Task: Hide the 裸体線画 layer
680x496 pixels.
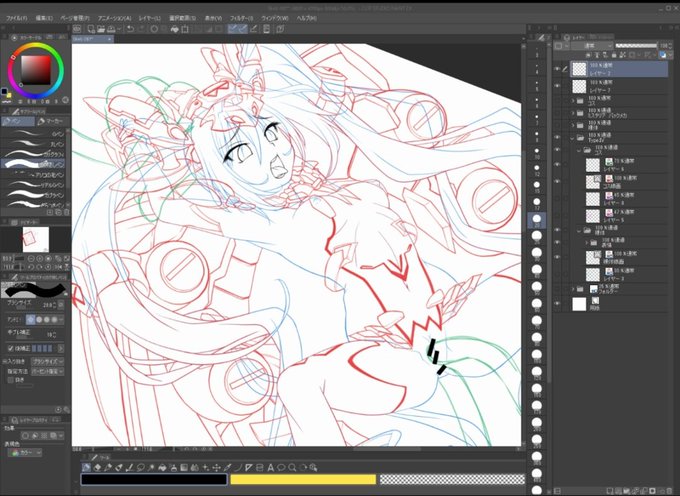Action: coord(557,257)
